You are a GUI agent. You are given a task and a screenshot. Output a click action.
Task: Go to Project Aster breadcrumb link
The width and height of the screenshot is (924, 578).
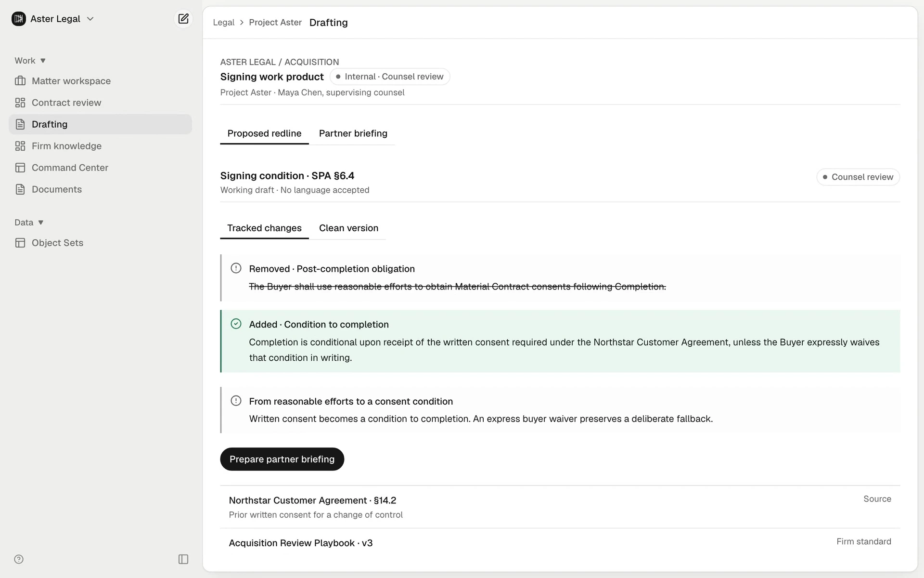coord(275,23)
